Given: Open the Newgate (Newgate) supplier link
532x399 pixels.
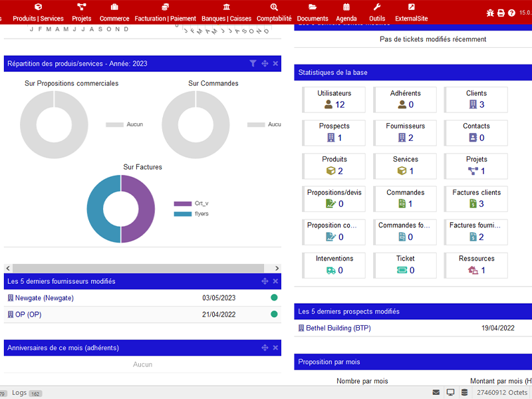Looking at the screenshot, I should [44, 298].
